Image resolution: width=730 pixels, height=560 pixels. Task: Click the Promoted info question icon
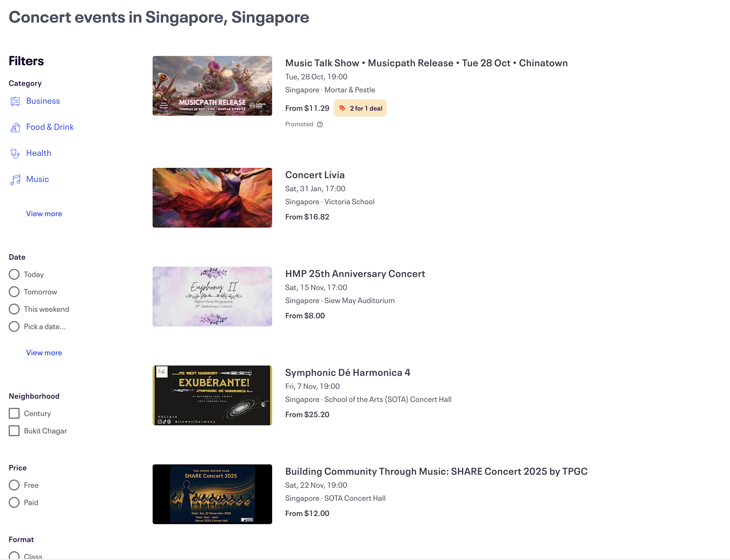click(x=320, y=124)
